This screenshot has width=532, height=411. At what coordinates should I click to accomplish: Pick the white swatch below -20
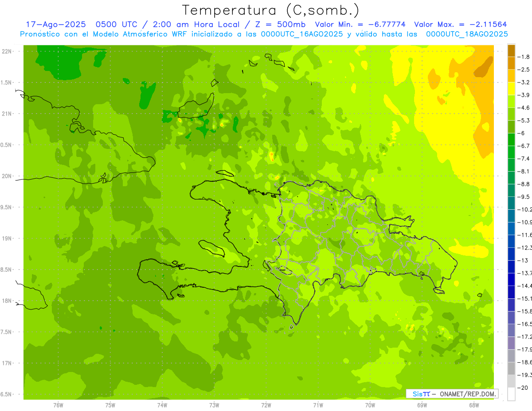(511, 394)
